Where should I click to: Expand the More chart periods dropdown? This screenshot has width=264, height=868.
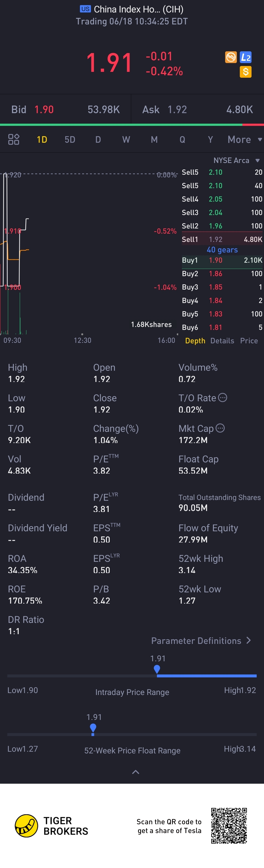click(x=245, y=140)
